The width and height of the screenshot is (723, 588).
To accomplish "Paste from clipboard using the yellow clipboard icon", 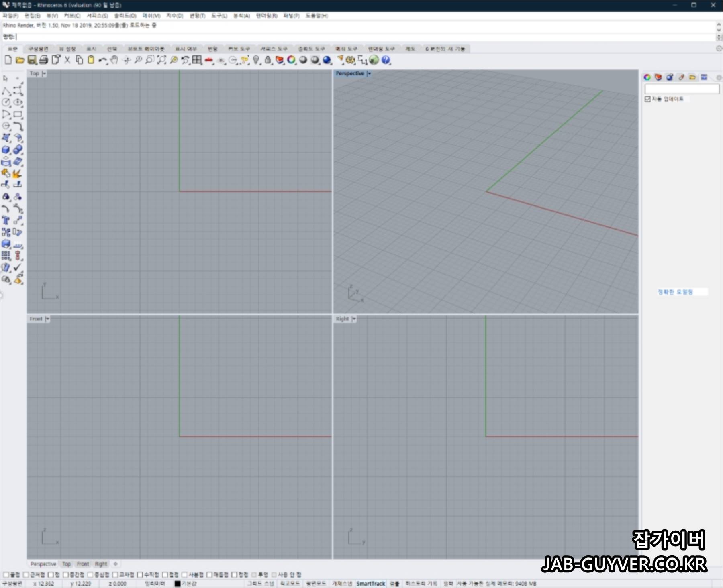I will tap(91, 60).
